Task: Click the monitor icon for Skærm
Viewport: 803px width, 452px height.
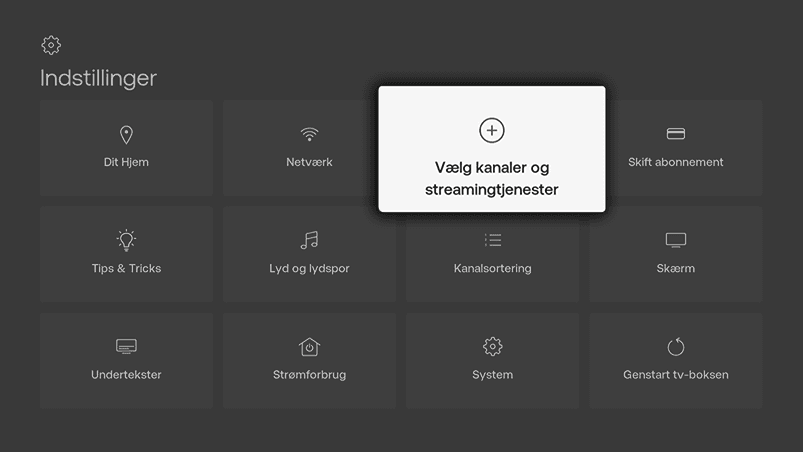Action: 675,240
